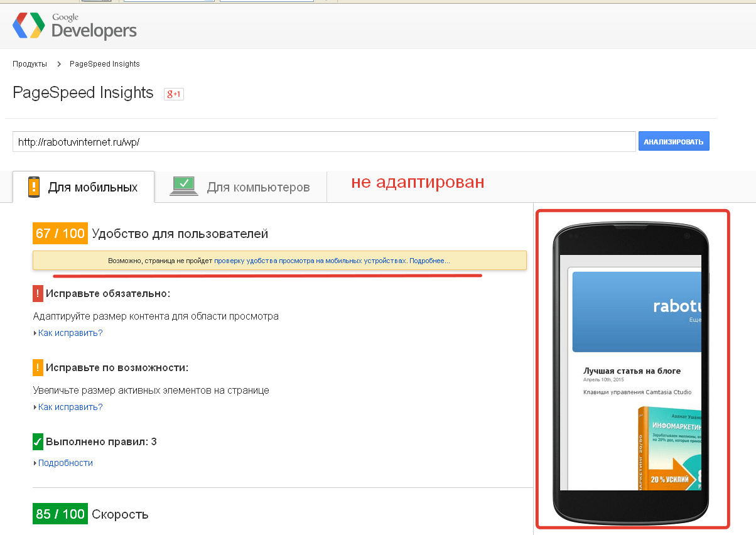Expand Как исправить? under Адаптируйте размер контента
Screen dimensions: 756x535
pyautogui.click(x=70, y=333)
